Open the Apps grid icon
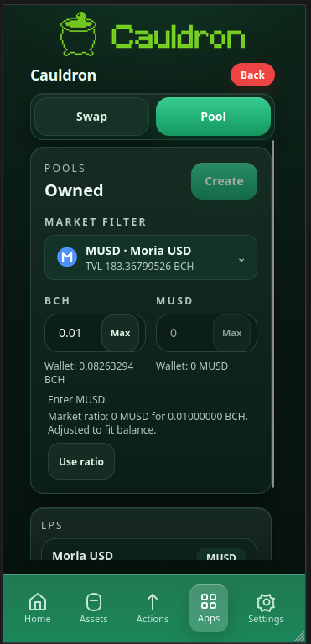The height and width of the screenshot is (644, 311). [208, 601]
